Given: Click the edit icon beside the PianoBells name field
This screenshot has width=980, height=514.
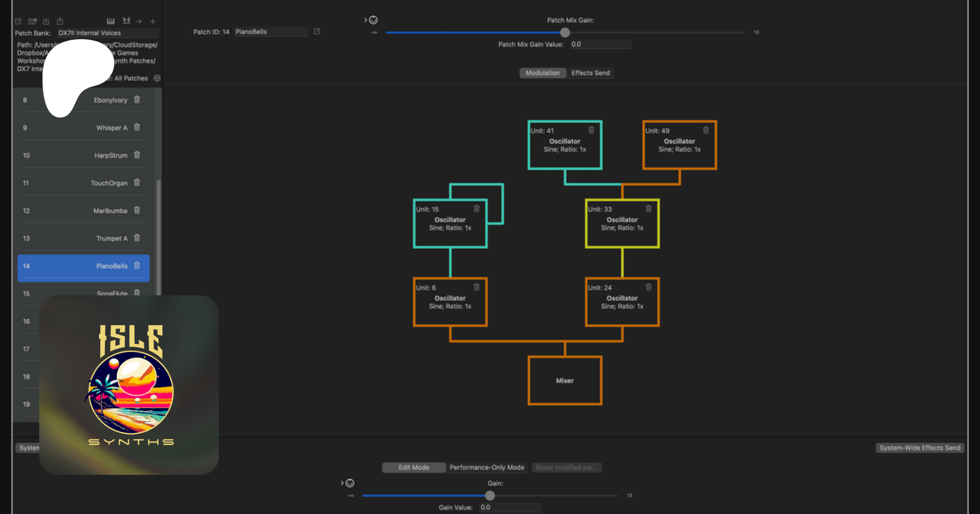Looking at the screenshot, I should coord(317,32).
